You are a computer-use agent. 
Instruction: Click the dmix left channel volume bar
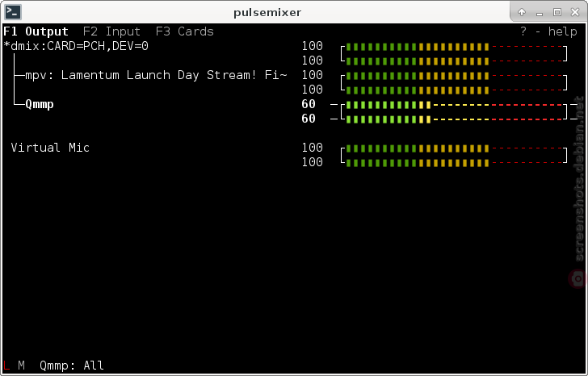tap(454, 47)
